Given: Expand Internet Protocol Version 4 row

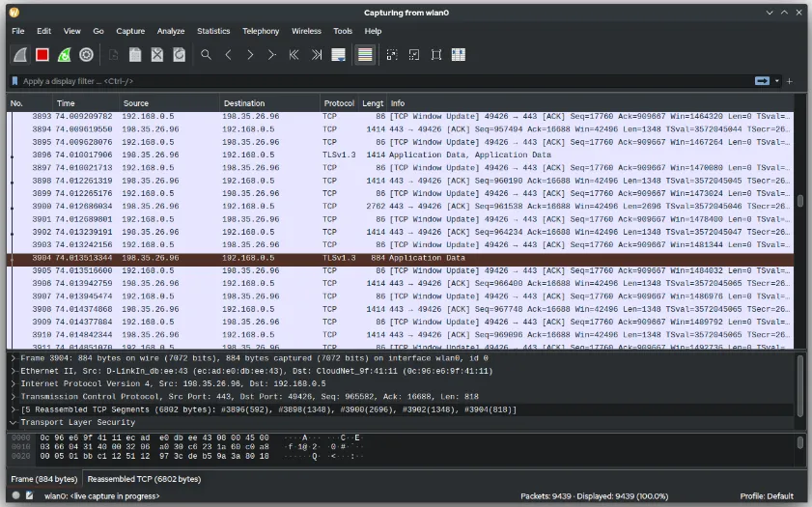Looking at the screenshot, I should pos(14,383).
